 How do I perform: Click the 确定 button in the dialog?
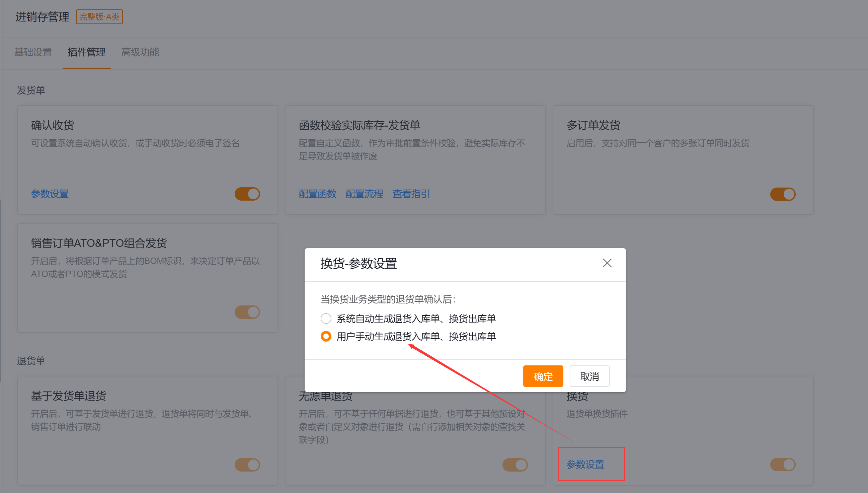pos(543,376)
